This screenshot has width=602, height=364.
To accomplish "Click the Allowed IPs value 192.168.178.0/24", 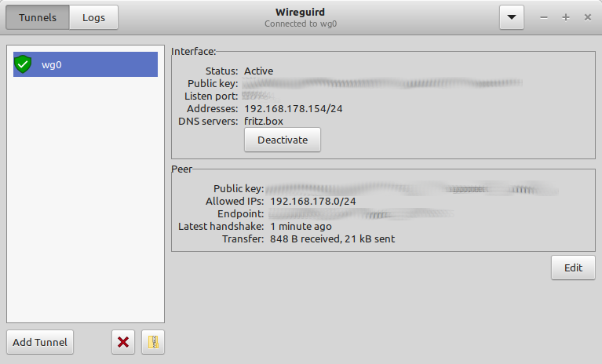I will coord(312,202).
